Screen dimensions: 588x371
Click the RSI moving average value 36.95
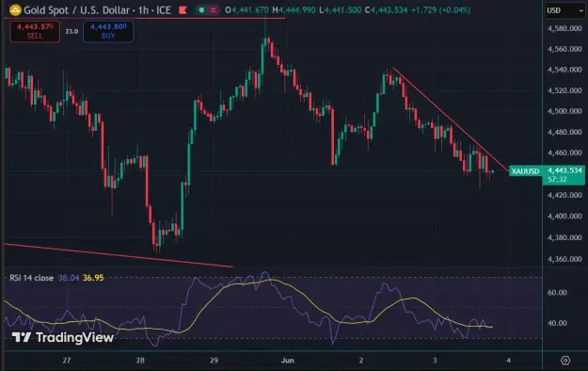[x=93, y=278]
